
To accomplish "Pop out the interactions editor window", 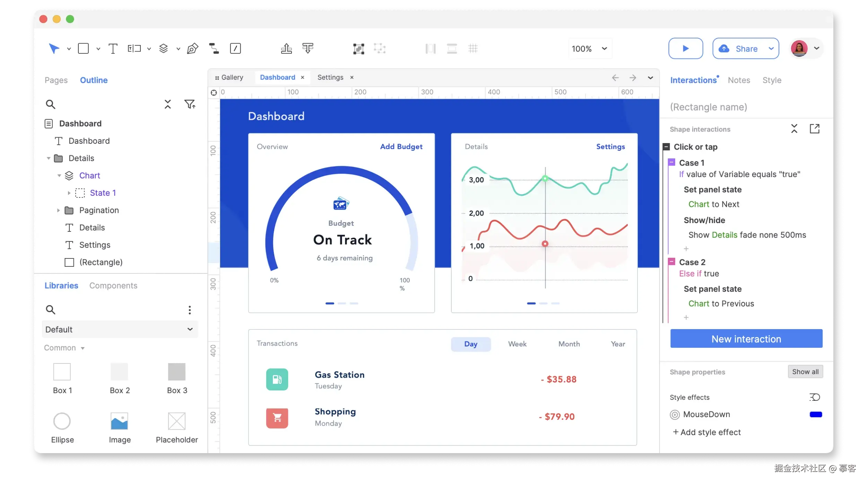I will [814, 129].
